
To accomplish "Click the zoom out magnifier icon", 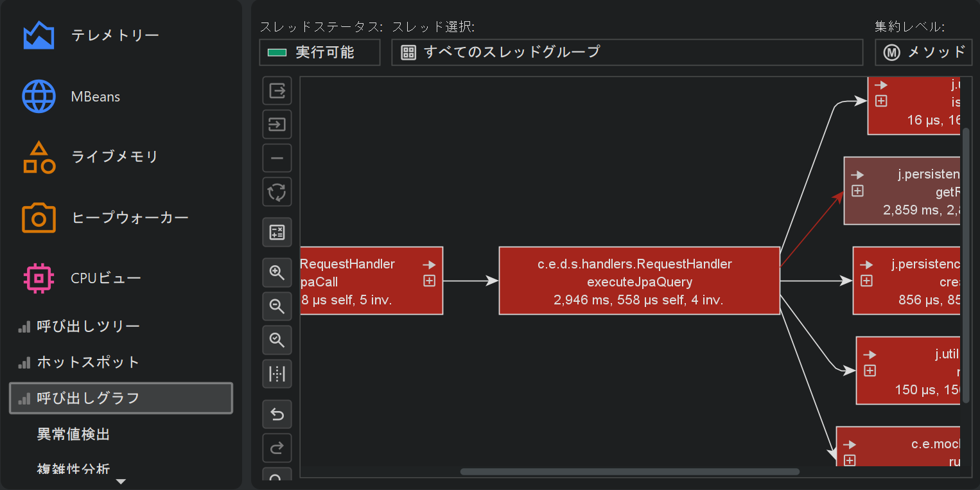I will pos(277,306).
